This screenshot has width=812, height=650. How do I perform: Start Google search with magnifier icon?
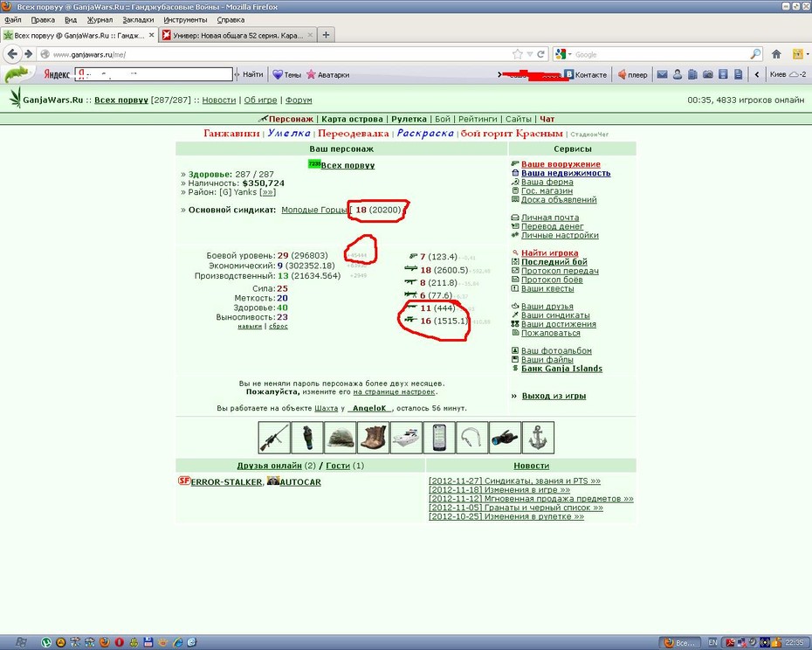[755, 54]
